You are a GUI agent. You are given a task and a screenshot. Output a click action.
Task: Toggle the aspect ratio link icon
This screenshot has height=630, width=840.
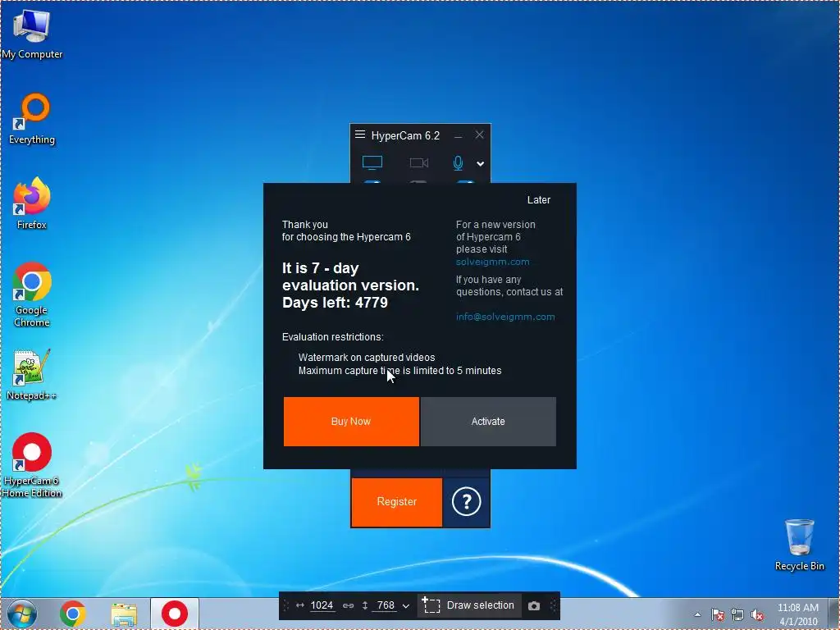click(x=348, y=606)
